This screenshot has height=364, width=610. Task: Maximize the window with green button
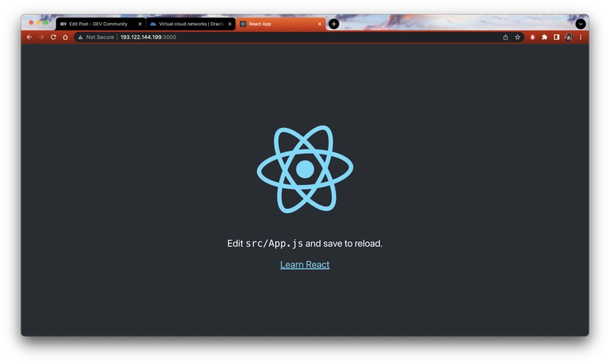(46, 23)
